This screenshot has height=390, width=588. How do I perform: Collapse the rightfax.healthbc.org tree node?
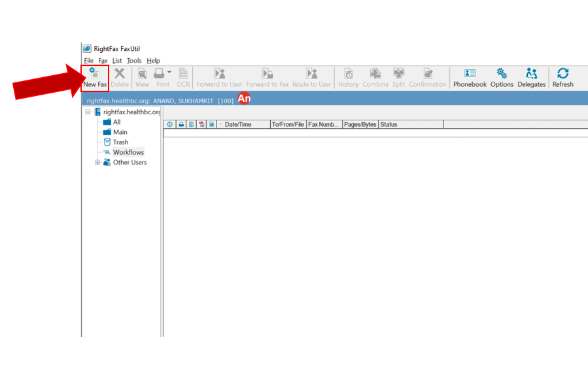pyautogui.click(x=88, y=111)
